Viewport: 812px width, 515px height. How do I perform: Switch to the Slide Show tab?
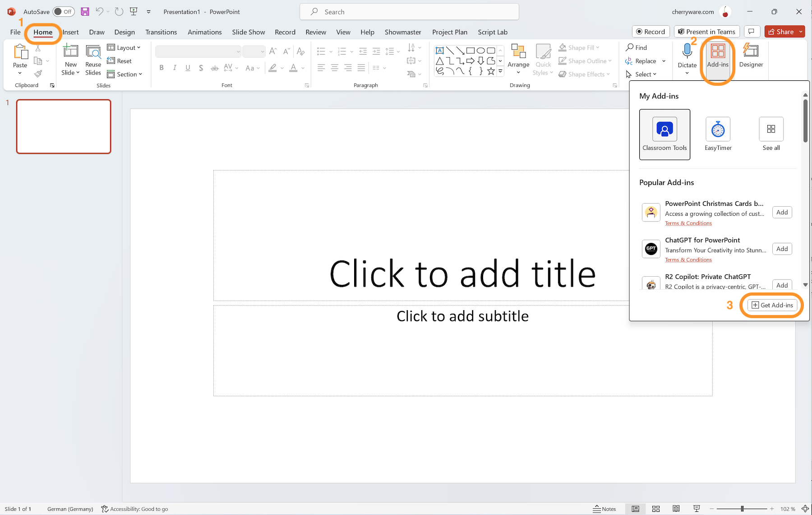[248, 32]
